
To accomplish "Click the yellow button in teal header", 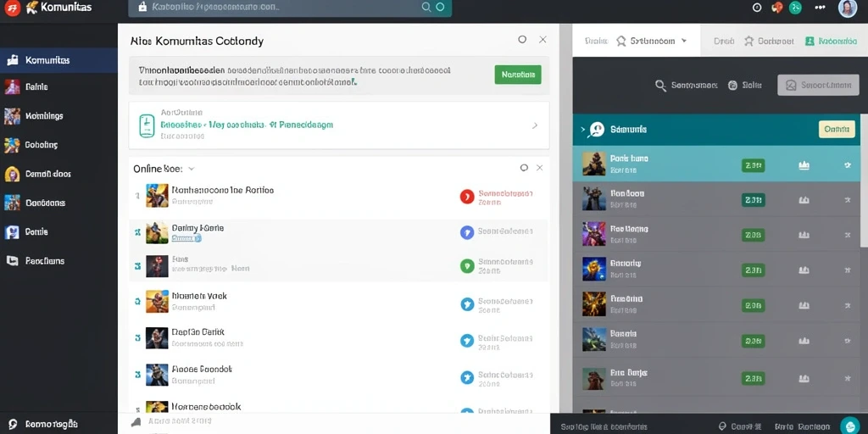I will [837, 129].
